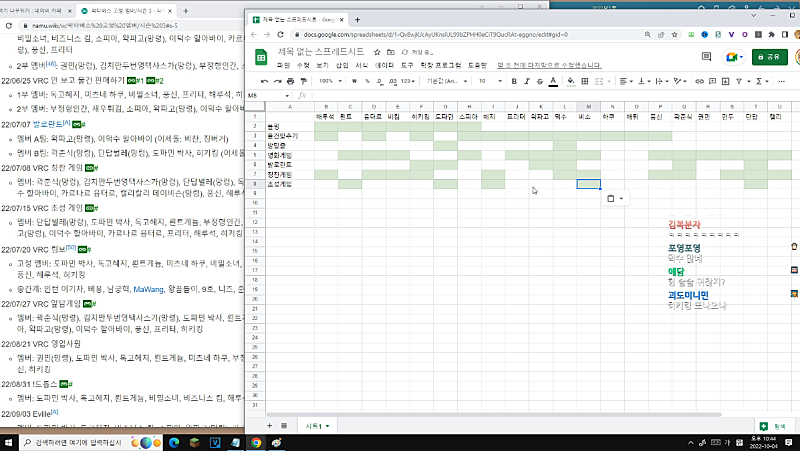Open the last edit history link

point(549,65)
